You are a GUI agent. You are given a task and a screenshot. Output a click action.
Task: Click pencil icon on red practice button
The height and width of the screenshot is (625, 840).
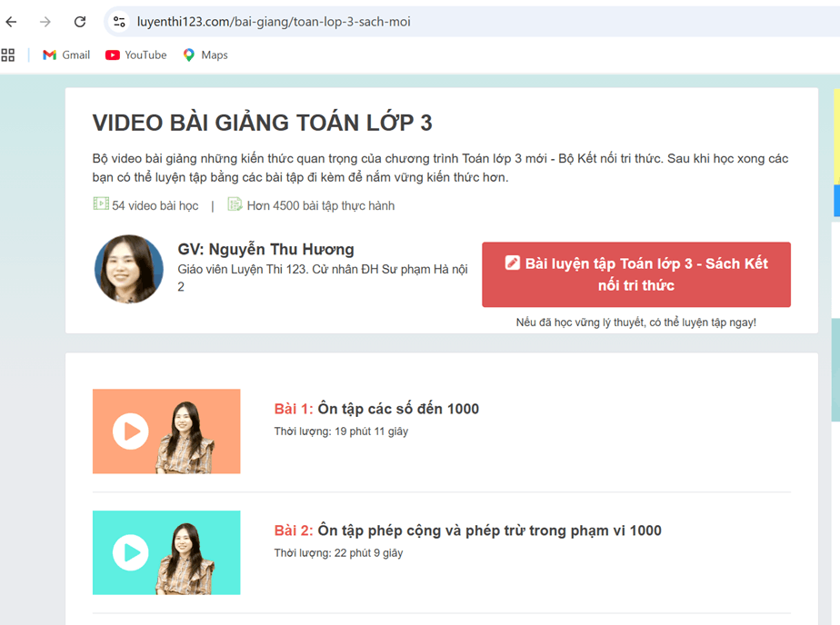click(512, 263)
